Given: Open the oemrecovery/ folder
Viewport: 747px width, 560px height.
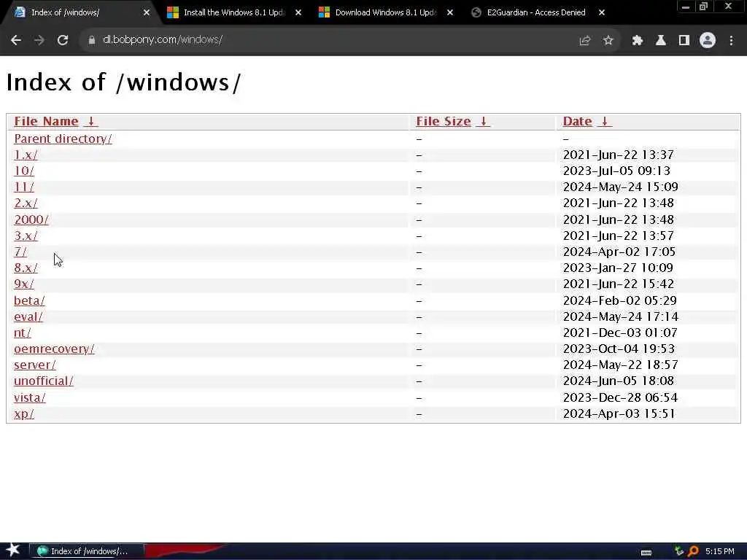Looking at the screenshot, I should [54, 349].
